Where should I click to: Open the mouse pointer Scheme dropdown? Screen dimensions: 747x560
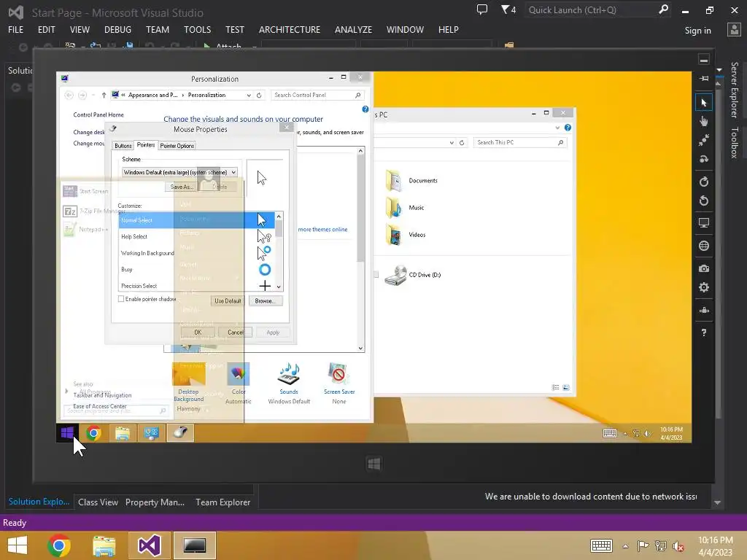179,172
